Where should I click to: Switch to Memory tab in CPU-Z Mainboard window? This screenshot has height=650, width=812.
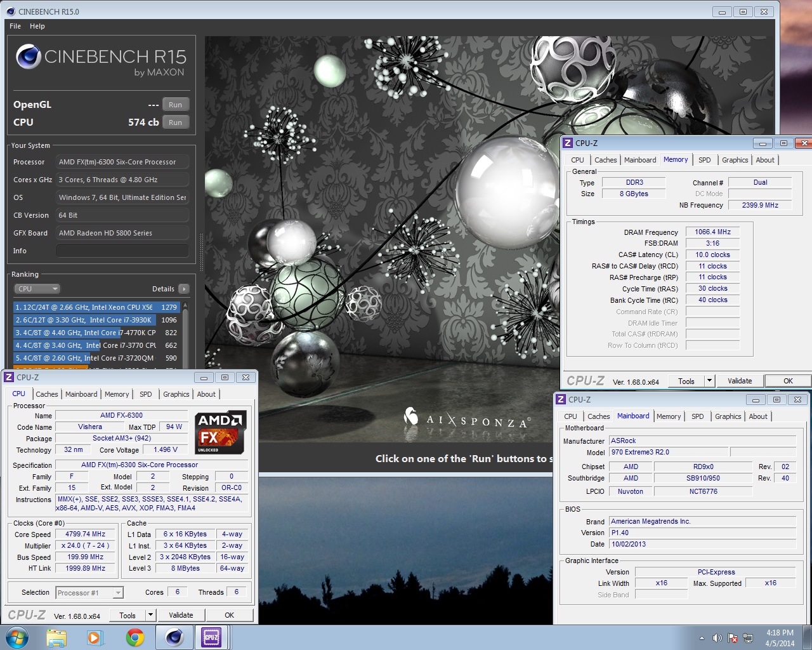(x=669, y=416)
